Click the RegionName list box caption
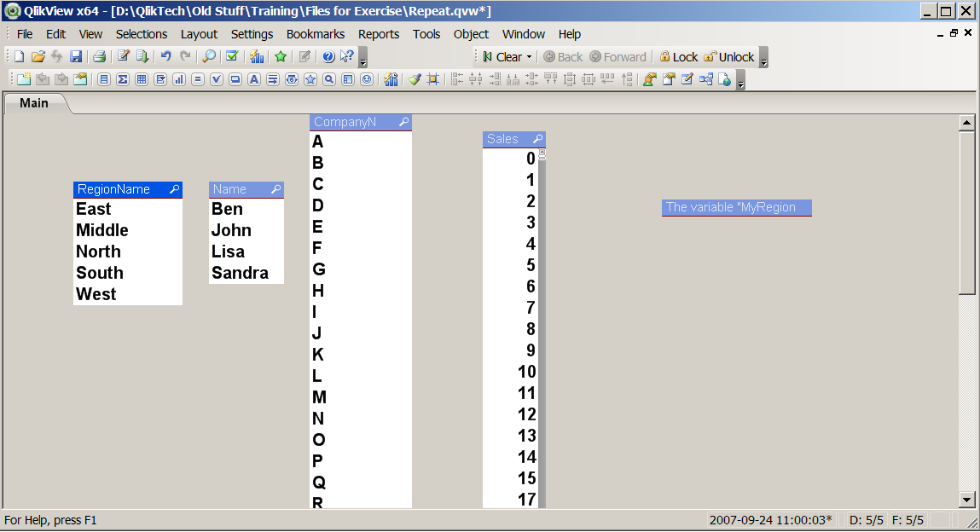980x532 pixels. 127,189
